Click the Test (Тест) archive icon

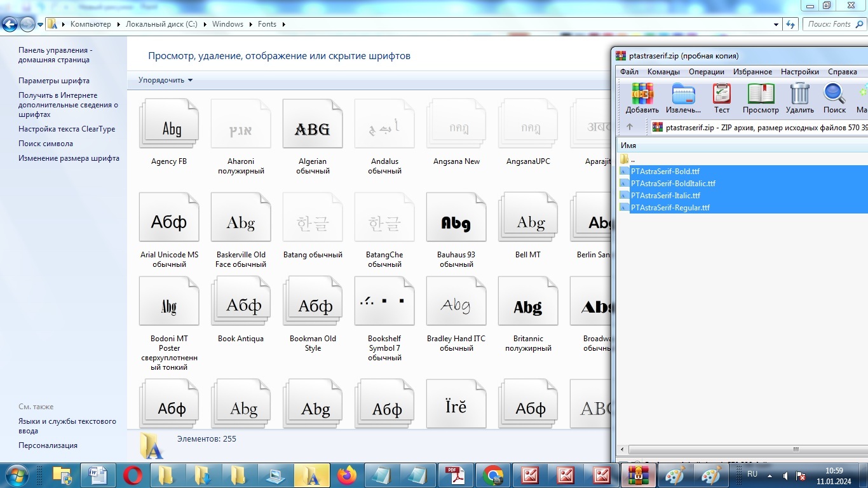pyautogui.click(x=722, y=97)
